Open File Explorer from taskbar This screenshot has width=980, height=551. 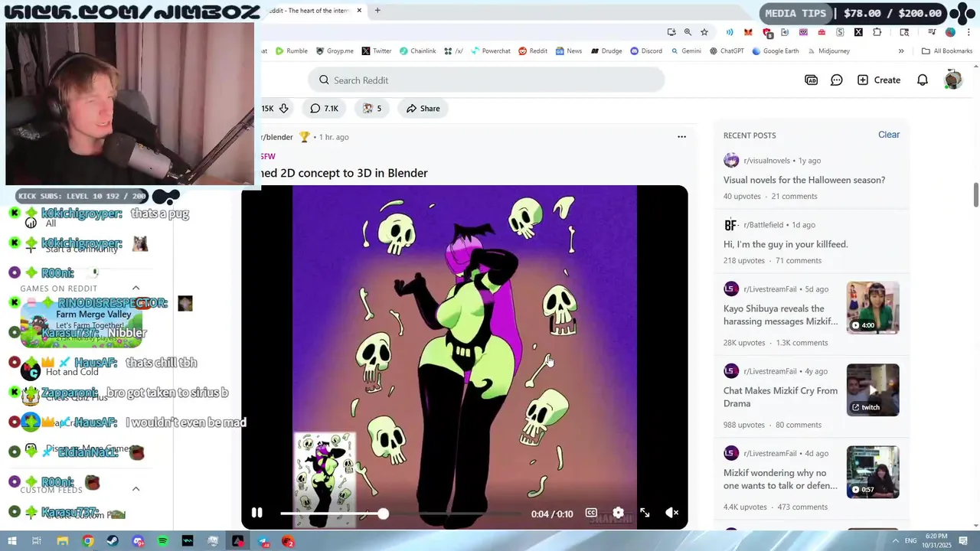[62, 541]
